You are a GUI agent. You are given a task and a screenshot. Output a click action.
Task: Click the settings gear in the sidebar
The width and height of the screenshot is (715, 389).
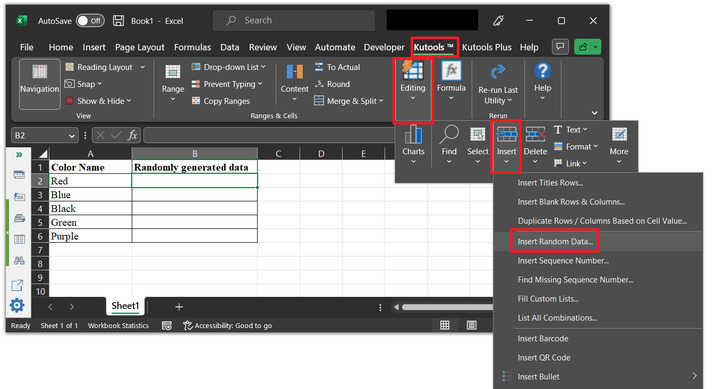(x=17, y=305)
